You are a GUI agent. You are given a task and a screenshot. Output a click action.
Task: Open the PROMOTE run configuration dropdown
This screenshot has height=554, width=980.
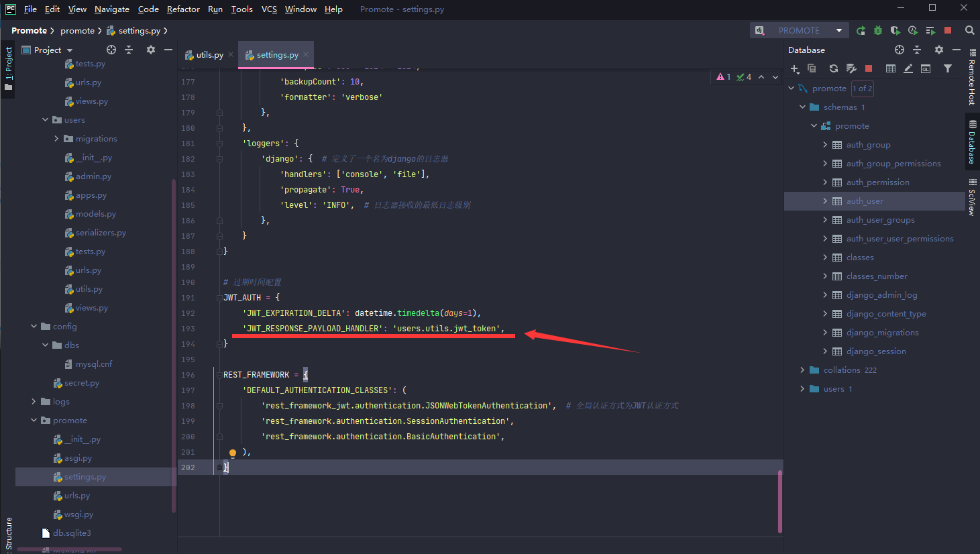click(x=839, y=30)
